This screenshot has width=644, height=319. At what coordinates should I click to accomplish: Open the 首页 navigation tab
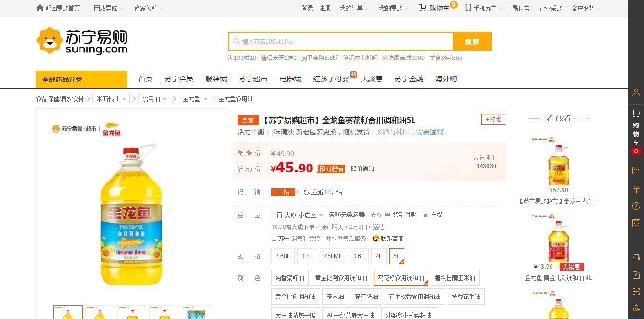[145, 79]
